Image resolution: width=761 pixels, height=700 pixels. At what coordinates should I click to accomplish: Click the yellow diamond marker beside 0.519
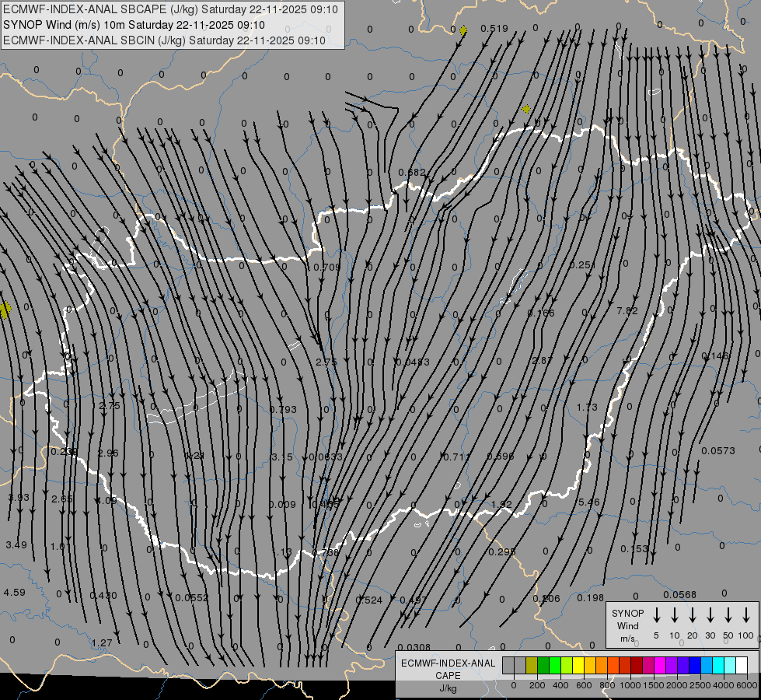463,30
